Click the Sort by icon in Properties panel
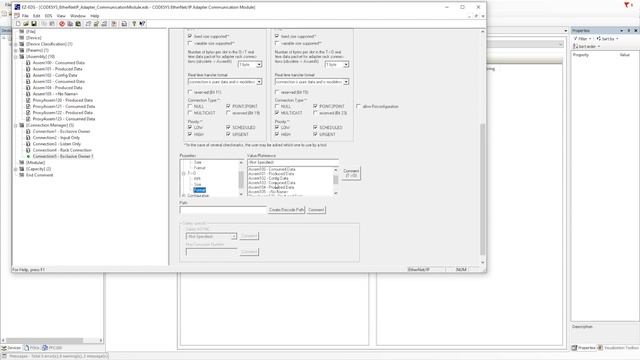 pyautogui.click(x=598, y=38)
